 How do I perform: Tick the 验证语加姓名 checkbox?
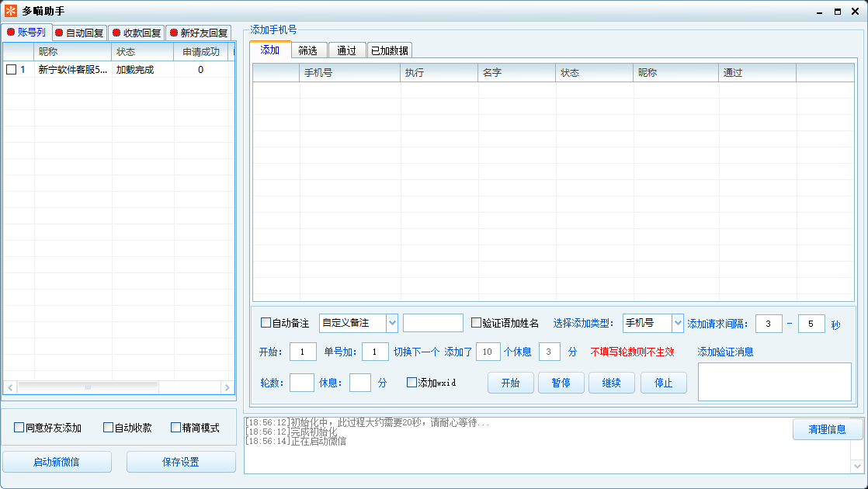pyautogui.click(x=476, y=323)
